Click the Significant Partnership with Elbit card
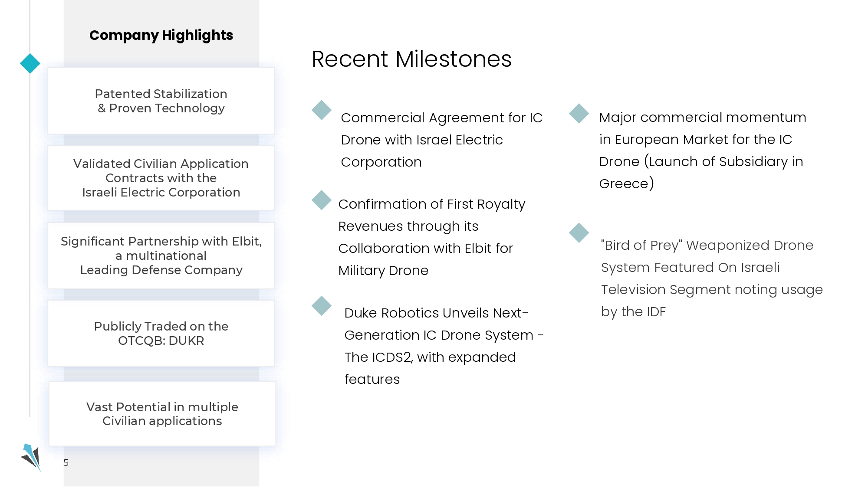Screen dimensions: 868x488 coord(161,255)
